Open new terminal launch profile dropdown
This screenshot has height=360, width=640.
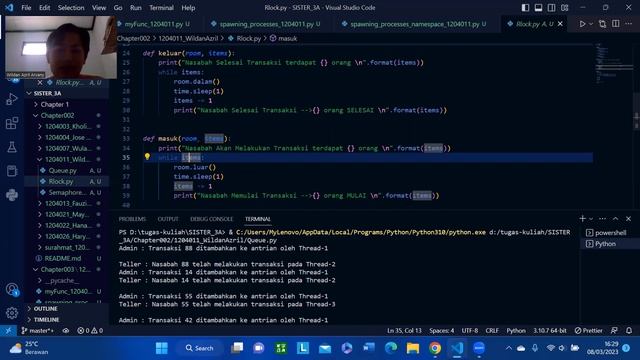[x=591, y=219]
